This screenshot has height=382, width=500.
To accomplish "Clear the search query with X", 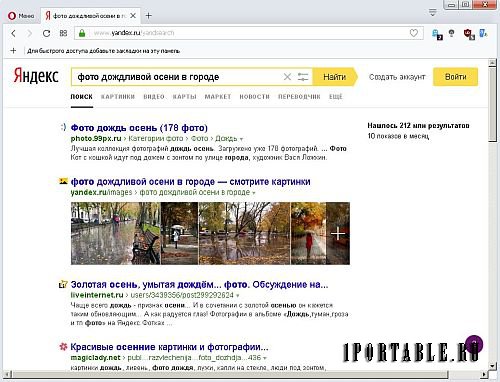I will 287,77.
